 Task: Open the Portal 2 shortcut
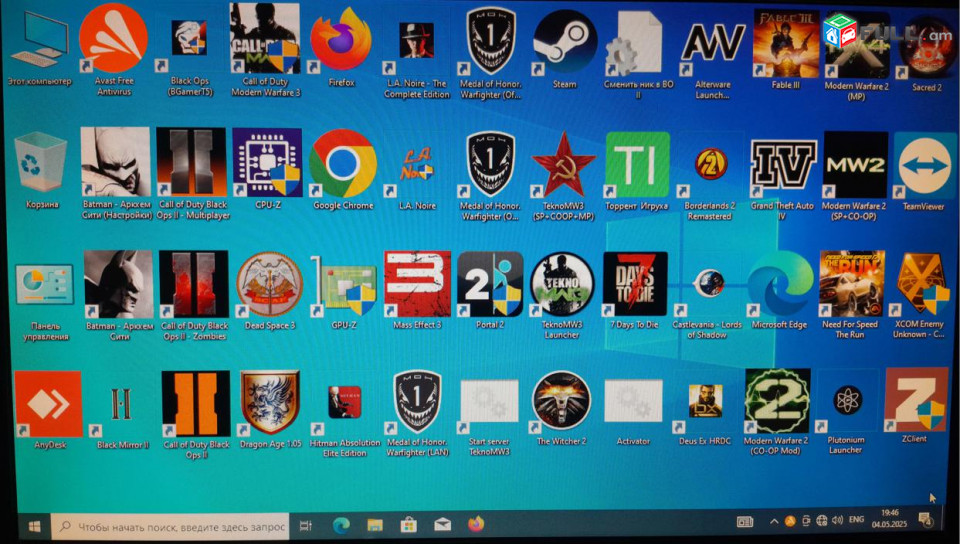coord(490,284)
